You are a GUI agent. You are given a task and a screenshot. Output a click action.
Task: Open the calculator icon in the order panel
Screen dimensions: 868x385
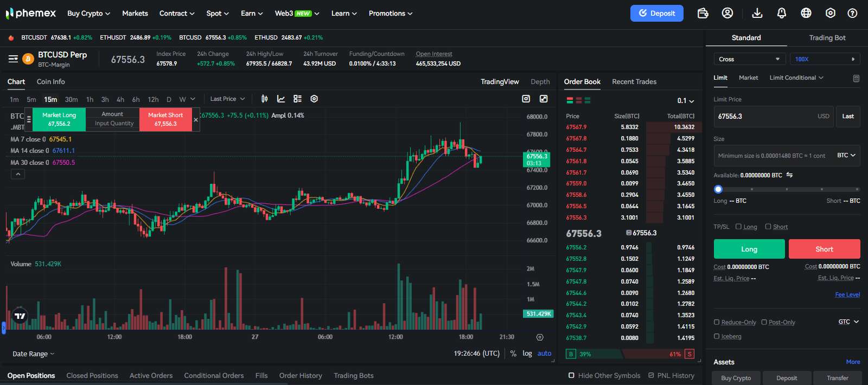click(856, 78)
